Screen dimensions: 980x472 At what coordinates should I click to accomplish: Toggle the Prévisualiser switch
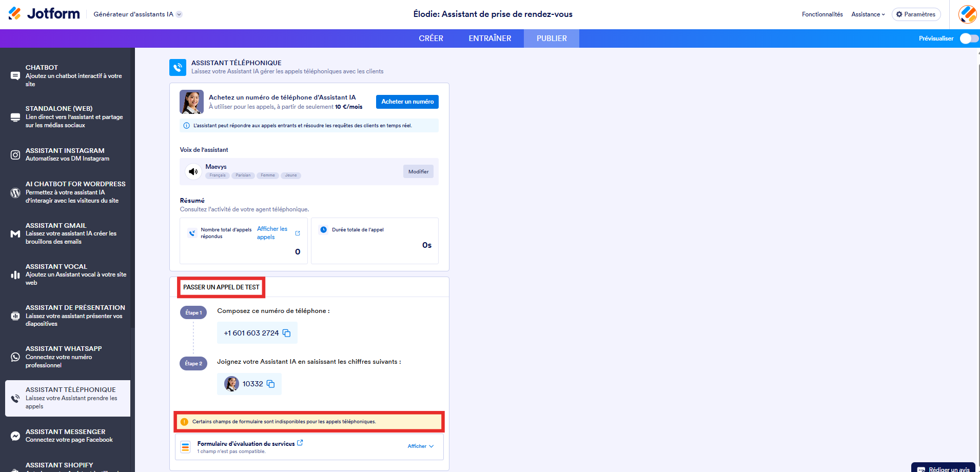pos(969,38)
